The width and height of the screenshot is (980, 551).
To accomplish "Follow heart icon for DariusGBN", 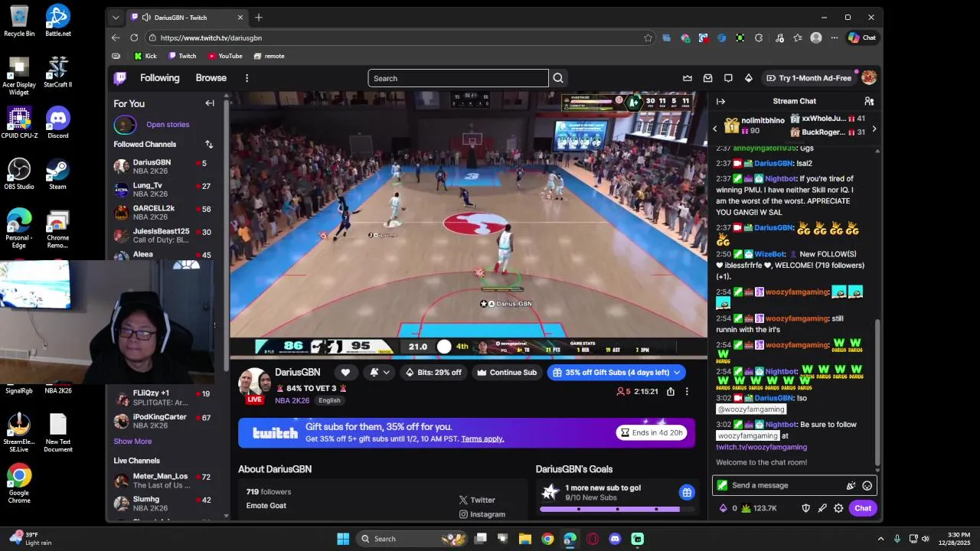I will pos(345,373).
